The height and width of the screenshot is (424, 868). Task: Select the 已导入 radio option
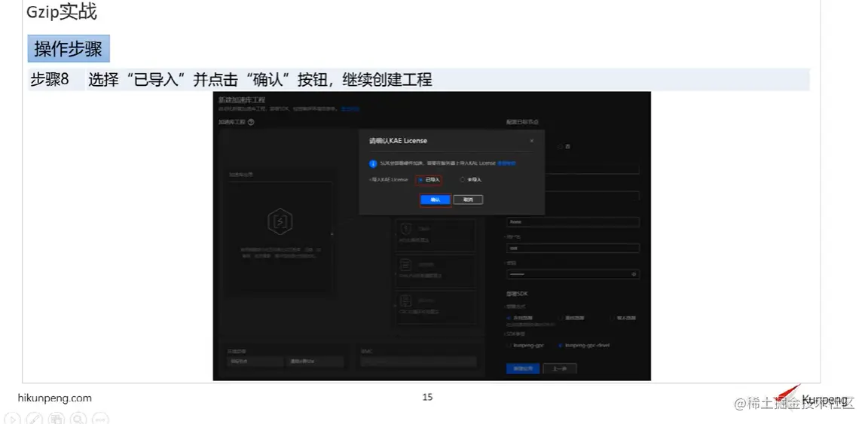pos(420,180)
